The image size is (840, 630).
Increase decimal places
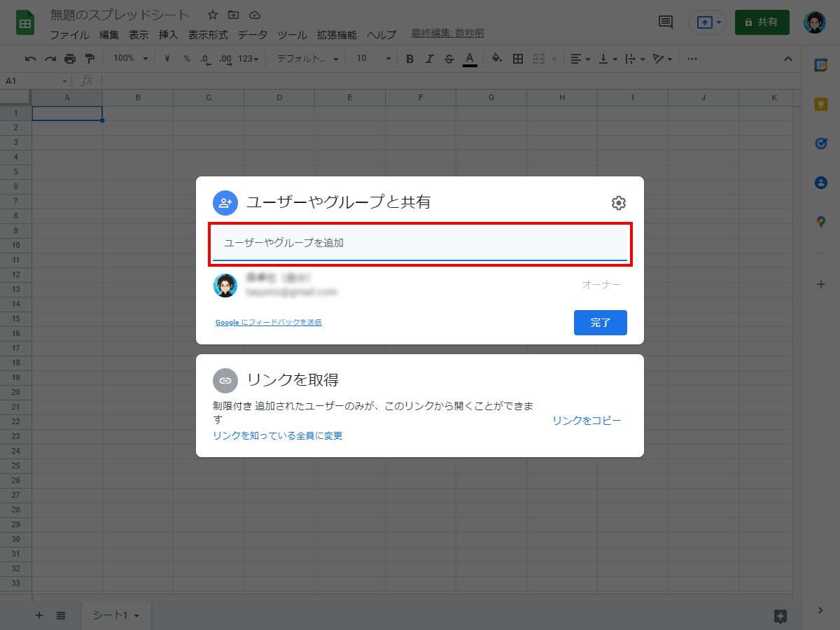point(225,59)
